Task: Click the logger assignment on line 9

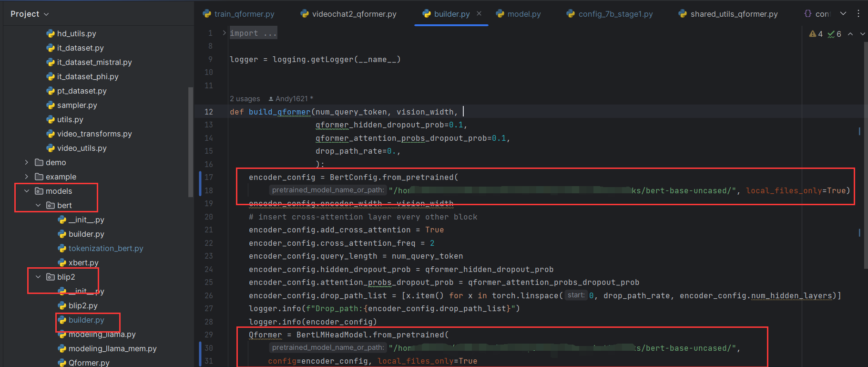Action: pyautogui.click(x=315, y=59)
